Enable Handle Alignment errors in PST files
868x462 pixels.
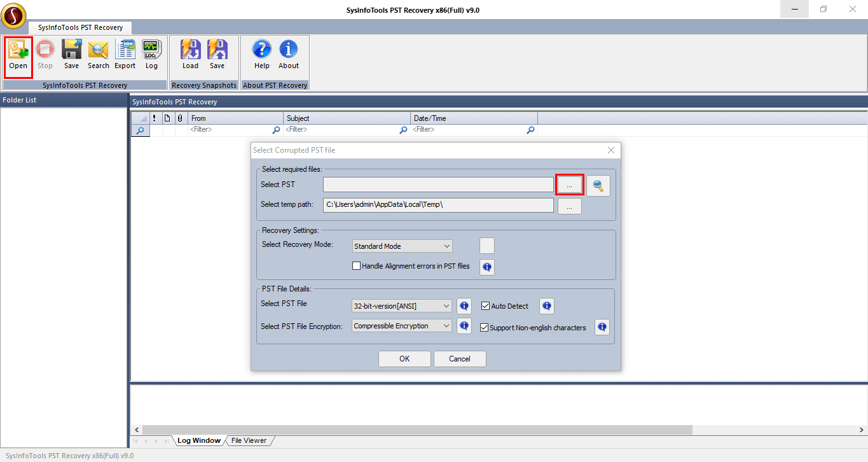click(357, 266)
